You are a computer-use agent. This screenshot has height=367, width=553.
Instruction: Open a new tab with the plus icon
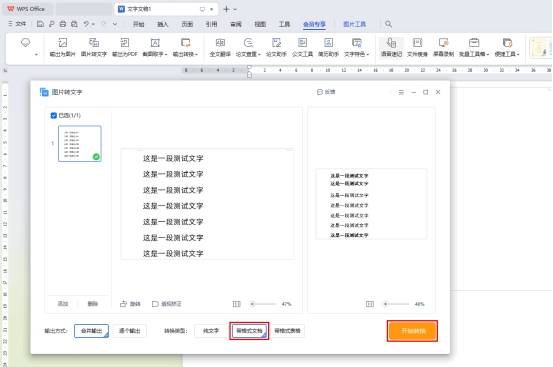click(x=226, y=9)
